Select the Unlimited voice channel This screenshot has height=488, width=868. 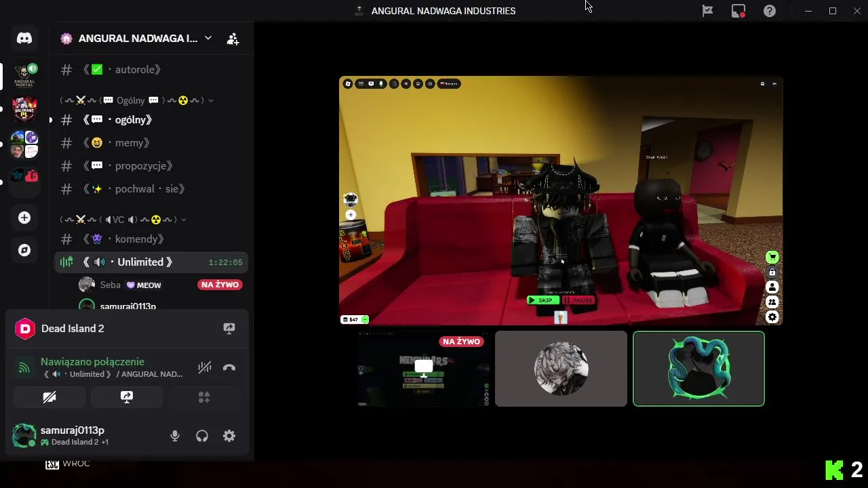coord(151,262)
